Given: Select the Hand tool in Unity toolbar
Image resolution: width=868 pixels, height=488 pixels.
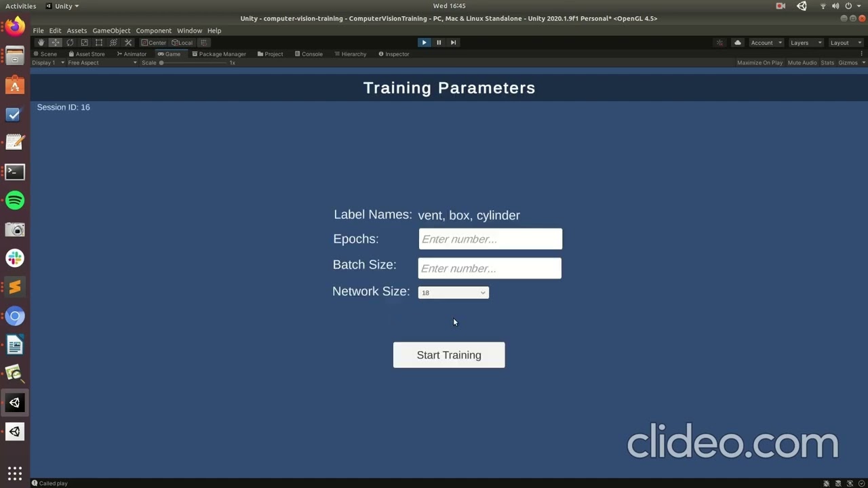Looking at the screenshot, I should click(x=41, y=43).
